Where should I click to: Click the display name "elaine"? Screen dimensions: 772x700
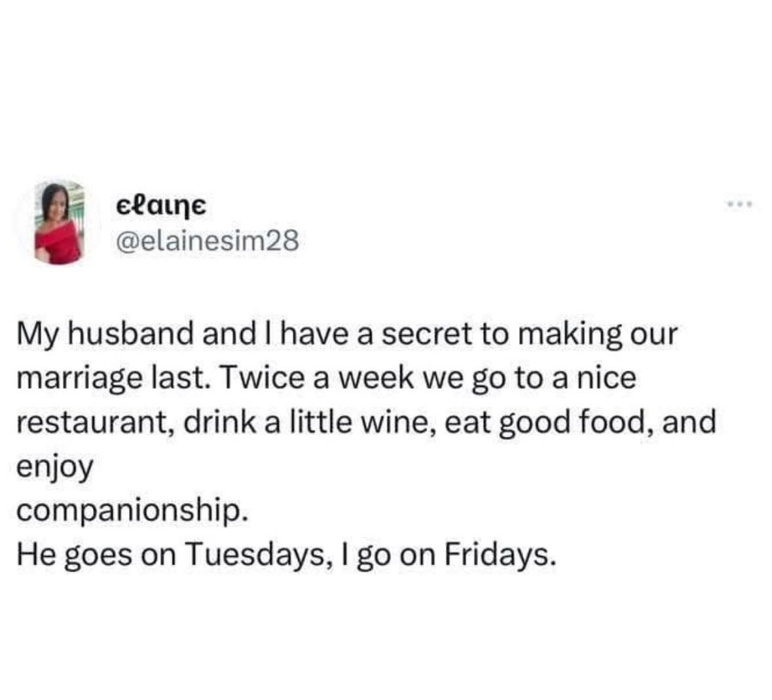pos(161,206)
